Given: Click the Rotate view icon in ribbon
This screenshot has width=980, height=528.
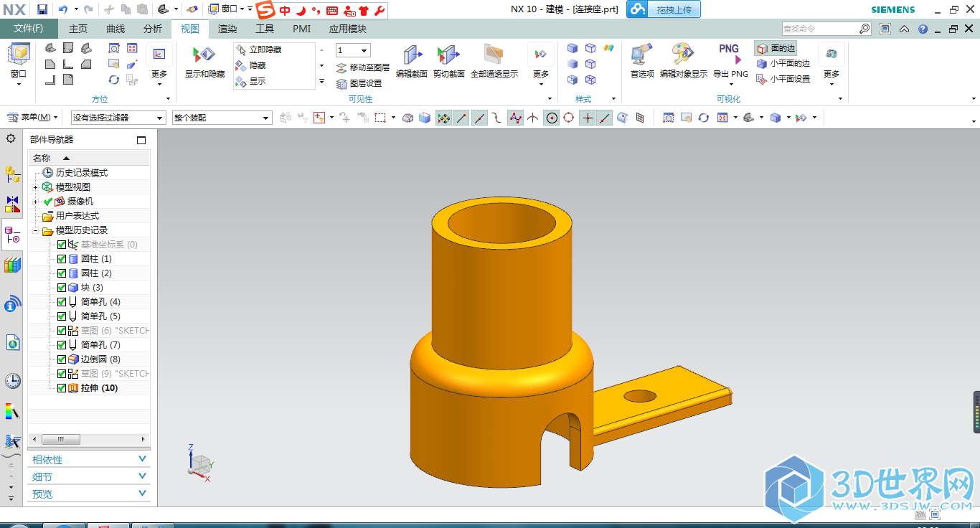Looking at the screenshot, I should pyautogui.click(x=114, y=80).
